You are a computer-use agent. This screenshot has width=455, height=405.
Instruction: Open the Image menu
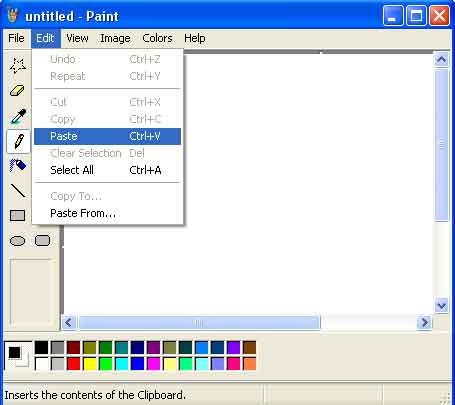click(x=115, y=38)
